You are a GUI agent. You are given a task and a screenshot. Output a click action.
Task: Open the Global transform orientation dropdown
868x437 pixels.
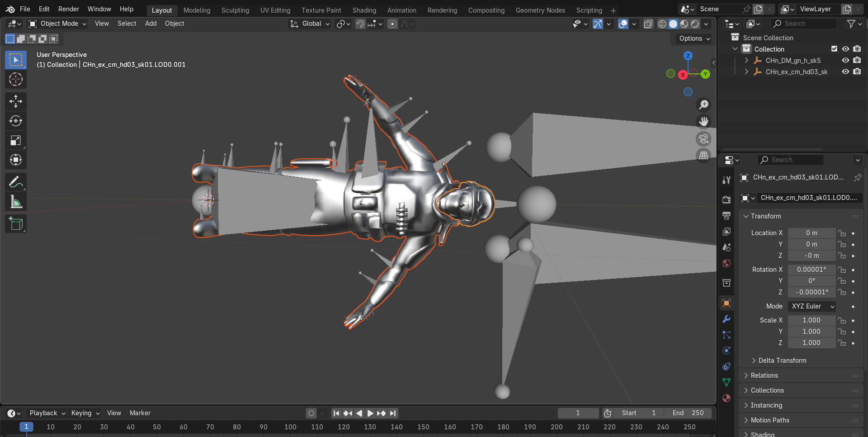pyautogui.click(x=310, y=24)
